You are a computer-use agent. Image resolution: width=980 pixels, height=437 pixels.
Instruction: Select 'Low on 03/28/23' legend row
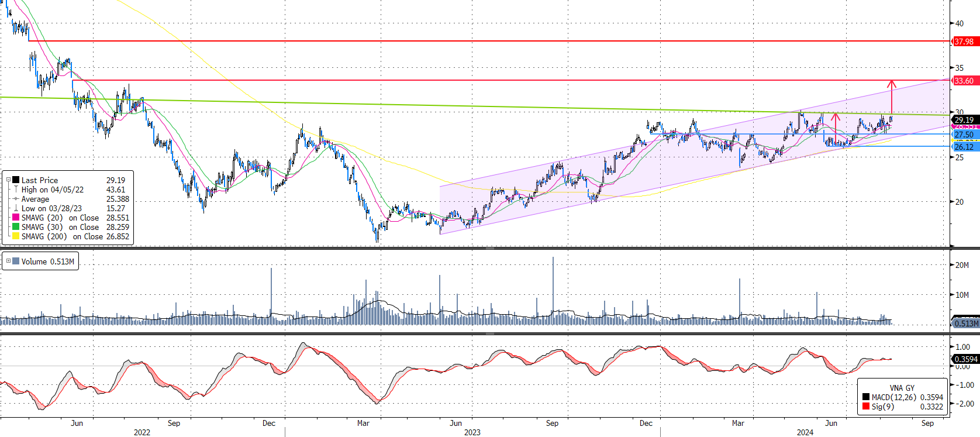click(x=51, y=208)
